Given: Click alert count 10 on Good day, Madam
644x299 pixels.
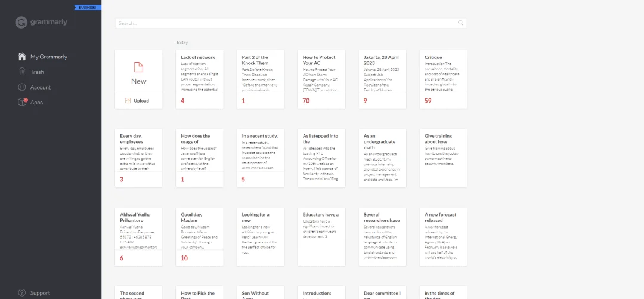Looking at the screenshot, I should tap(184, 258).
